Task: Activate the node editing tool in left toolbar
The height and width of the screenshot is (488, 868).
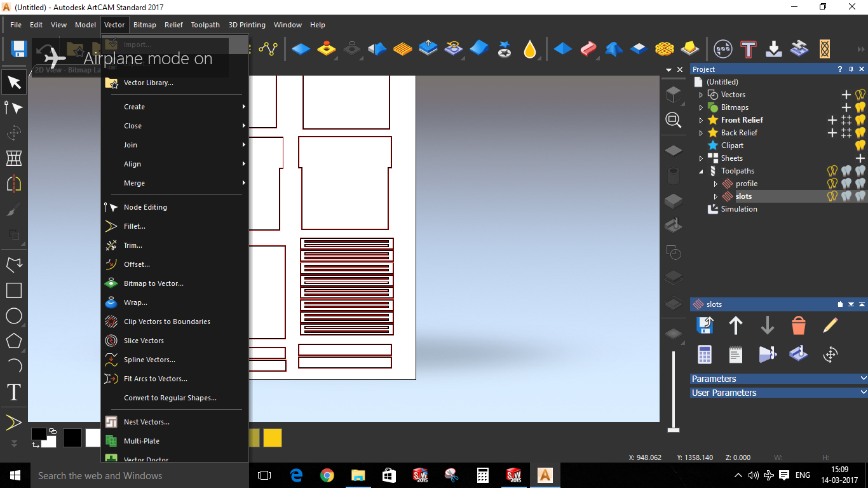Action: (14, 108)
